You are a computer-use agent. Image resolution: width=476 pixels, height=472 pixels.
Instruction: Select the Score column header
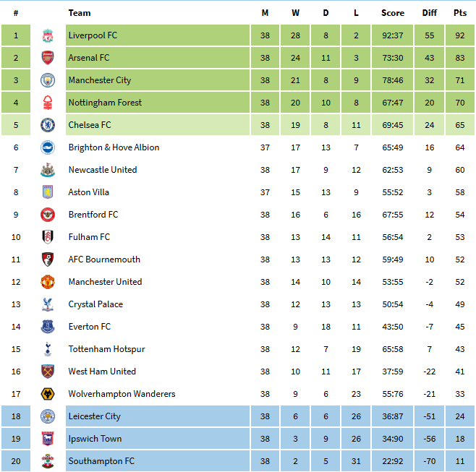click(x=393, y=13)
